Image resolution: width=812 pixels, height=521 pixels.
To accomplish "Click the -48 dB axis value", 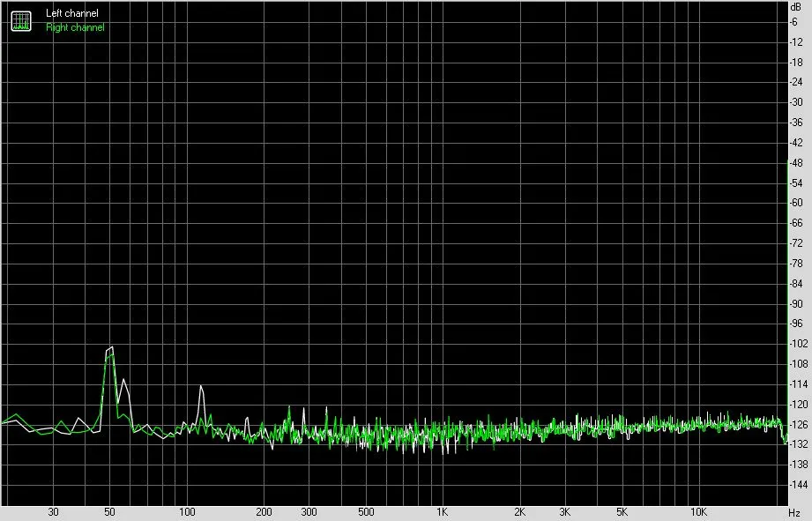I will pyautogui.click(x=796, y=163).
